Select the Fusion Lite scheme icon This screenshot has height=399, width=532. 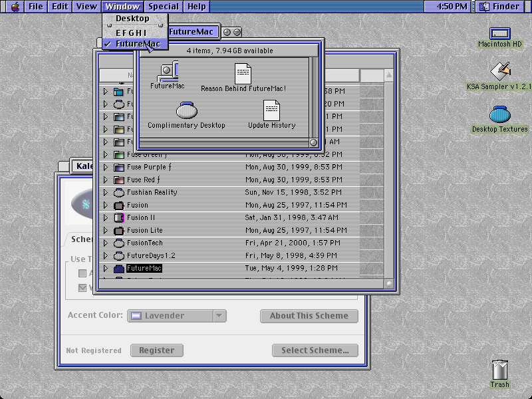[x=119, y=231]
